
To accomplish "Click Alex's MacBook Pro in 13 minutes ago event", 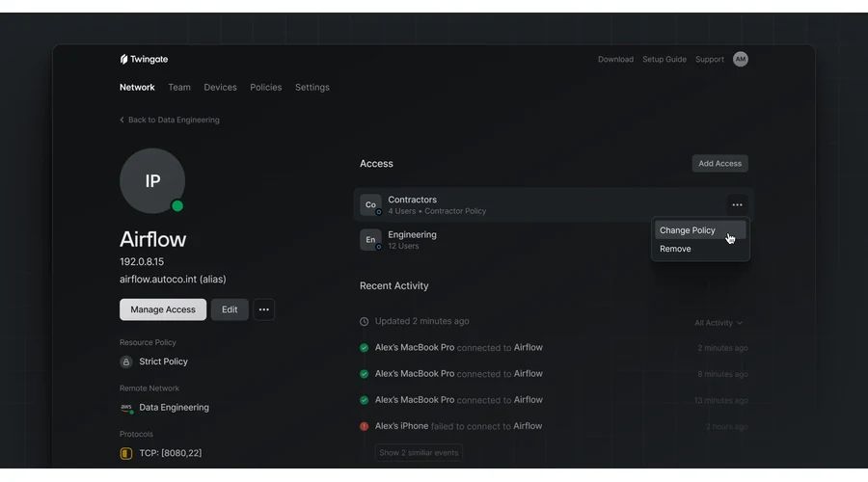I will coord(415,399).
